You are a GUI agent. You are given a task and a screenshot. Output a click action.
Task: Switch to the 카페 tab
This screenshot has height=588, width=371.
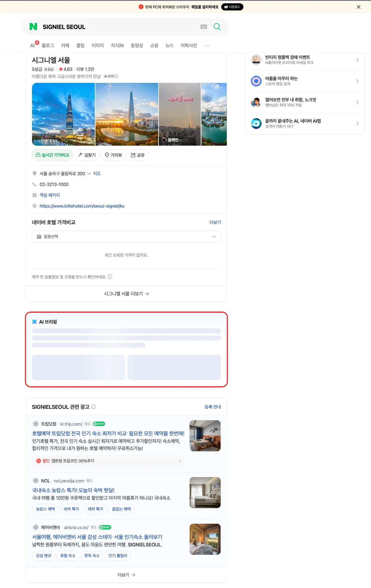[65, 45]
